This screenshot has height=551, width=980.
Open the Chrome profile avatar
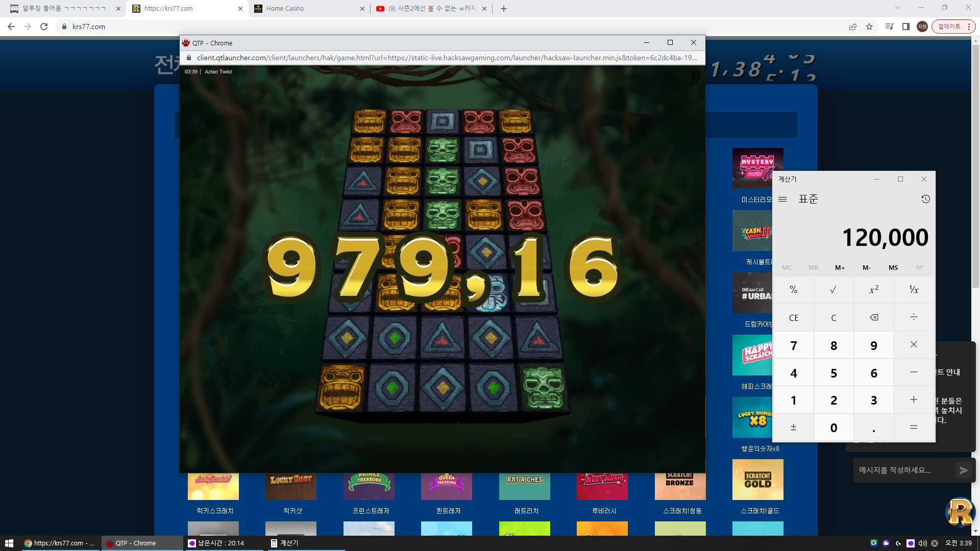pyautogui.click(x=922, y=27)
